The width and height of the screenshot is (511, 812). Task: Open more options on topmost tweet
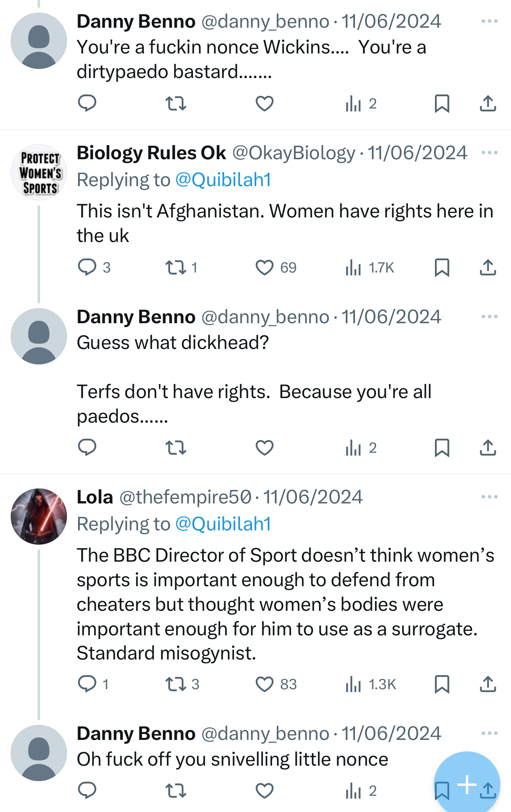pyautogui.click(x=489, y=21)
